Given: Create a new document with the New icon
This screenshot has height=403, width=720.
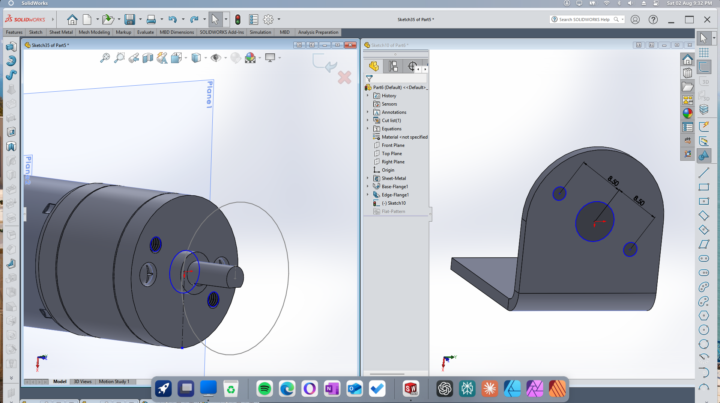Looking at the screenshot, I should 87,19.
